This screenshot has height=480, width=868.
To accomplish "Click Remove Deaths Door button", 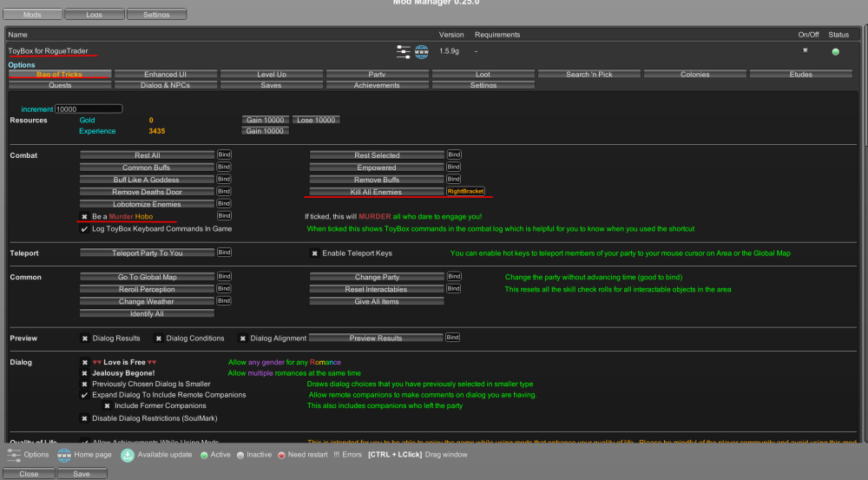I will (148, 192).
